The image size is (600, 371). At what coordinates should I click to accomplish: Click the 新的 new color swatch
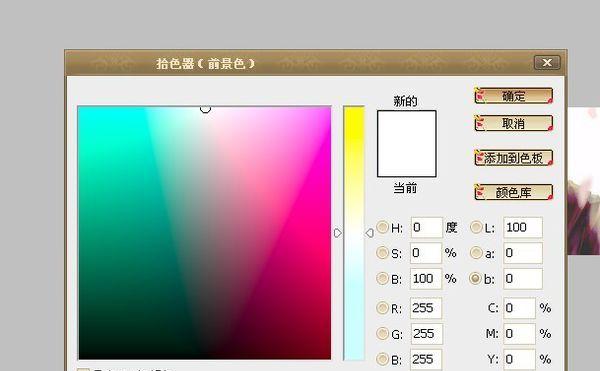(407, 127)
